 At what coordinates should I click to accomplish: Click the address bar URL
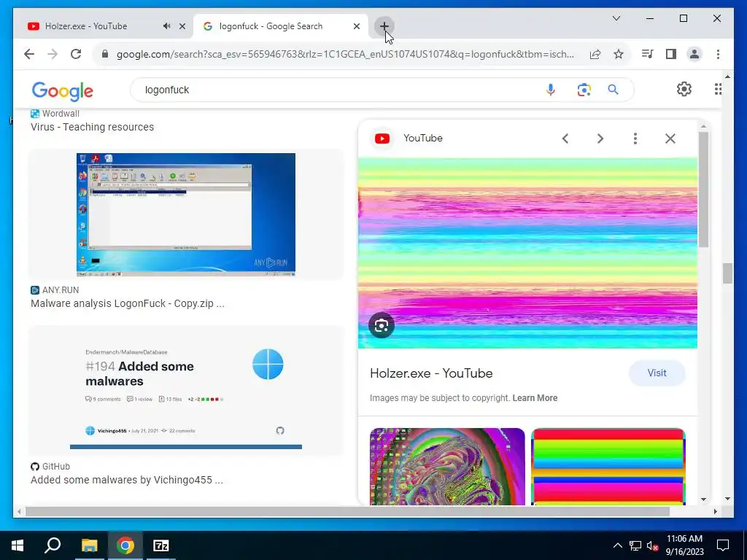(345, 54)
